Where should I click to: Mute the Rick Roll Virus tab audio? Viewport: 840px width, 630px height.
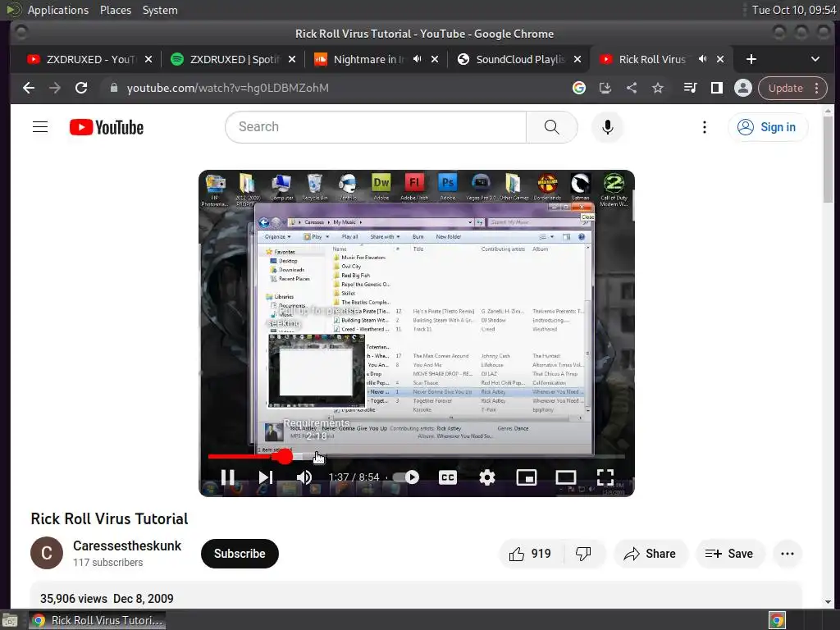click(702, 59)
